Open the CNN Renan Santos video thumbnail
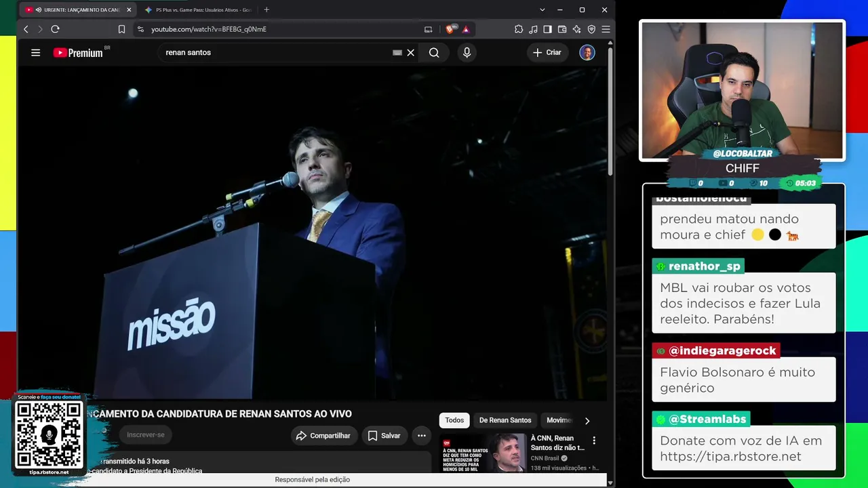The height and width of the screenshot is (488, 868). [x=484, y=453]
